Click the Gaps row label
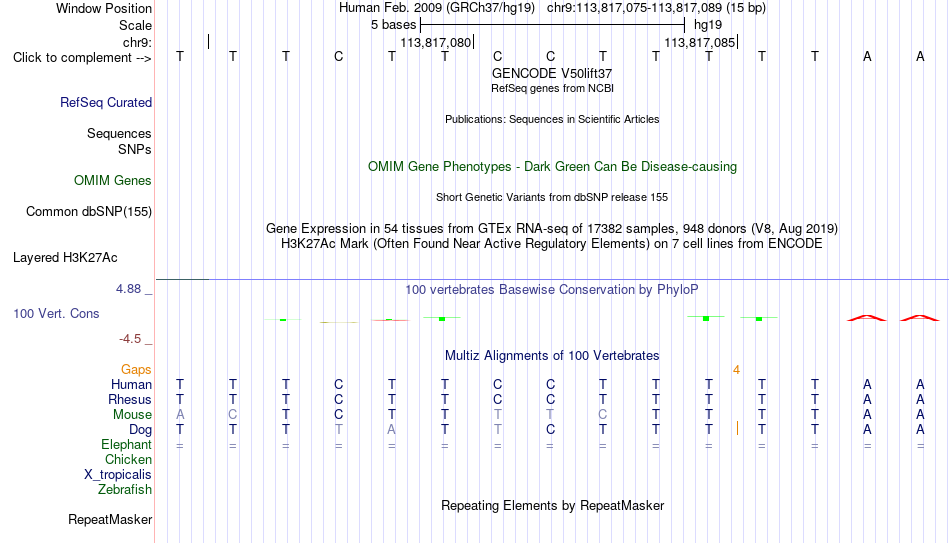Image resolution: width=950 pixels, height=543 pixels. [x=136, y=370]
